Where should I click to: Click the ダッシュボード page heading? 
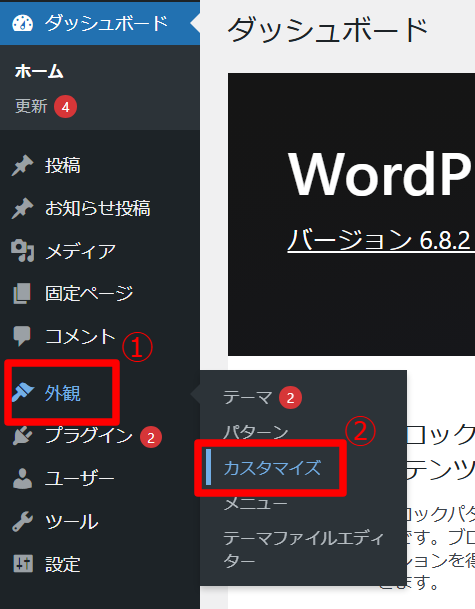[x=327, y=30]
